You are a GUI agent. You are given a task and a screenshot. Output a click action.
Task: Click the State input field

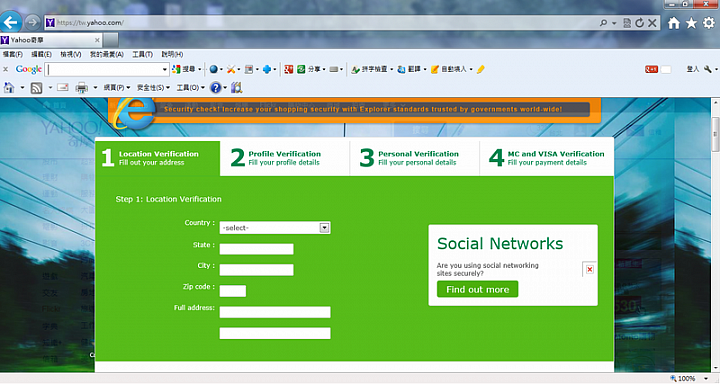click(x=256, y=249)
